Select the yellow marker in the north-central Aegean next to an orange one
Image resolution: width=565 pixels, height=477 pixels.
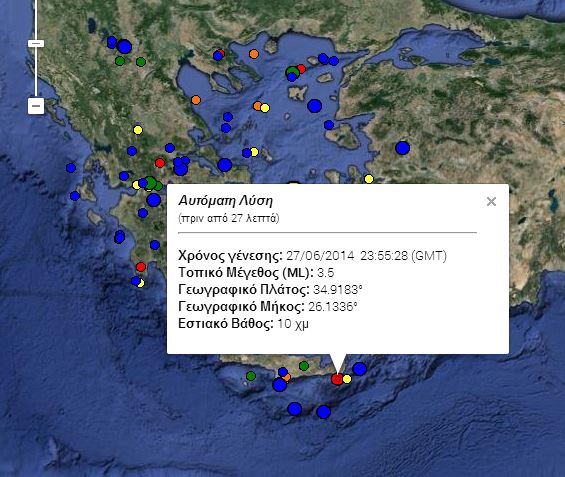point(265,108)
